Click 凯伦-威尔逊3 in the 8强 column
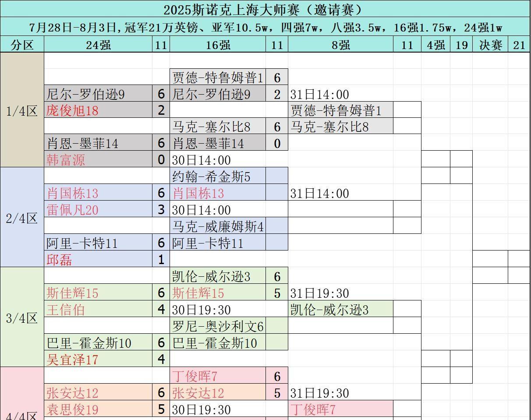The image size is (531, 420). click(340, 309)
